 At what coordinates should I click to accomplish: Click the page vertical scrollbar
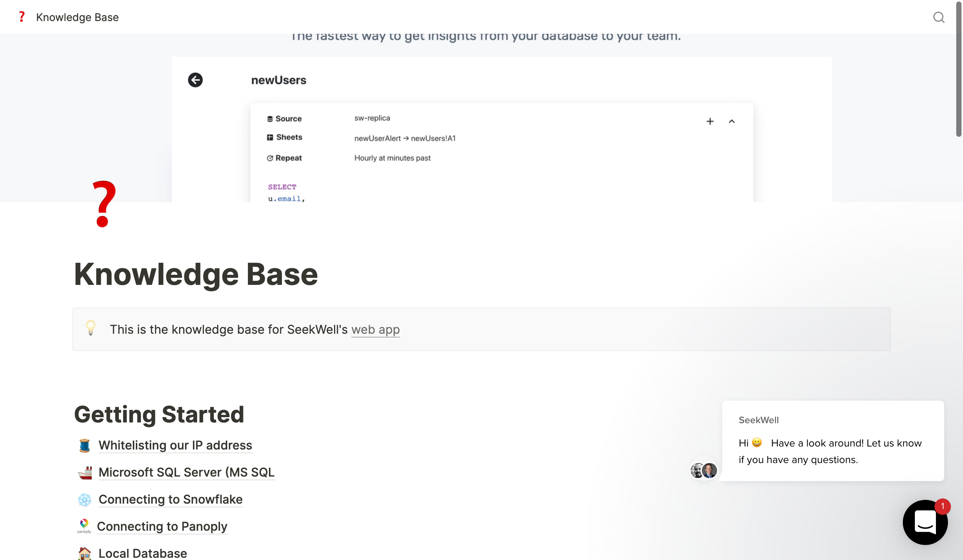point(959,69)
